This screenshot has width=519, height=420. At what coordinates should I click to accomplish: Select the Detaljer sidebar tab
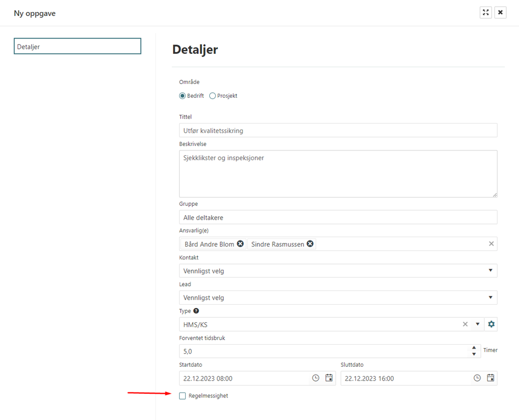click(x=77, y=46)
